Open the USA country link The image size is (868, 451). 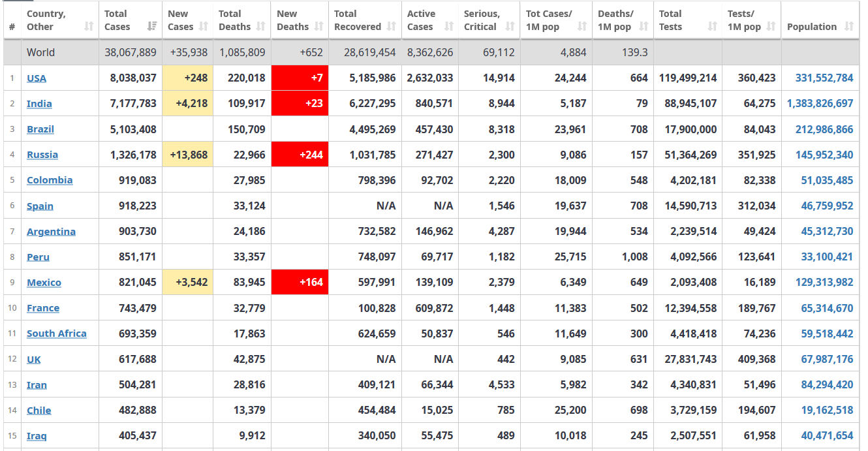(37, 78)
